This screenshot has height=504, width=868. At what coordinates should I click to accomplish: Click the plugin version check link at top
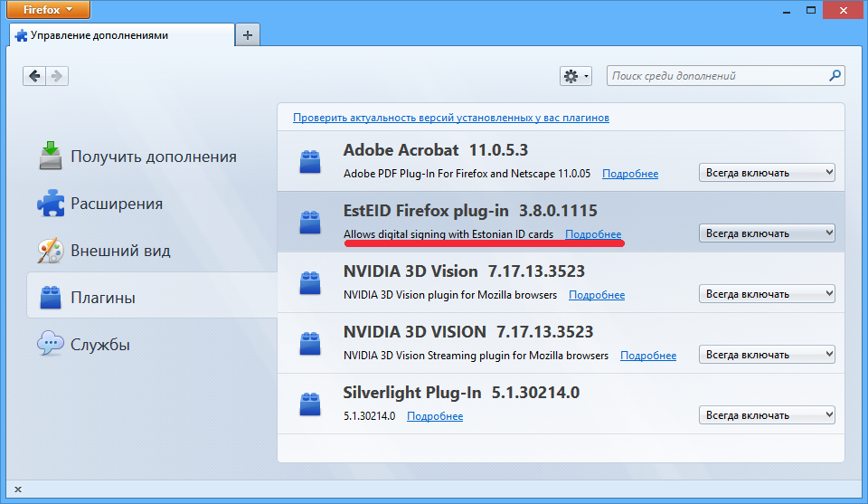point(451,118)
